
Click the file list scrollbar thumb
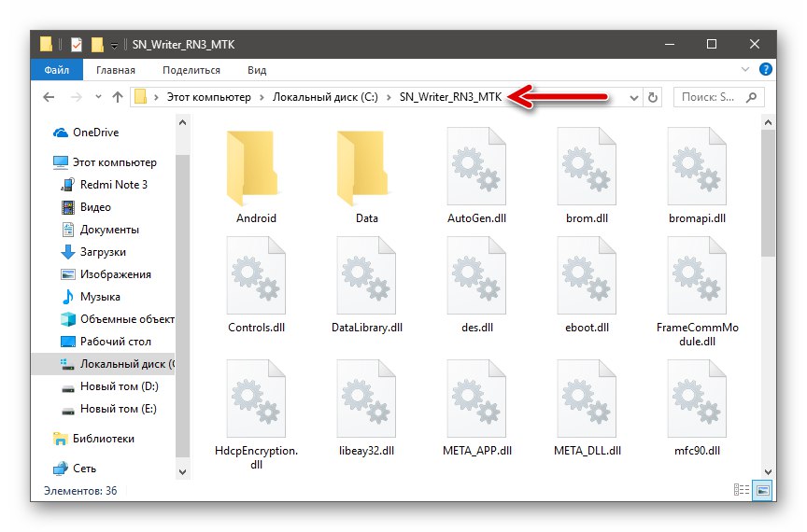tap(768, 193)
